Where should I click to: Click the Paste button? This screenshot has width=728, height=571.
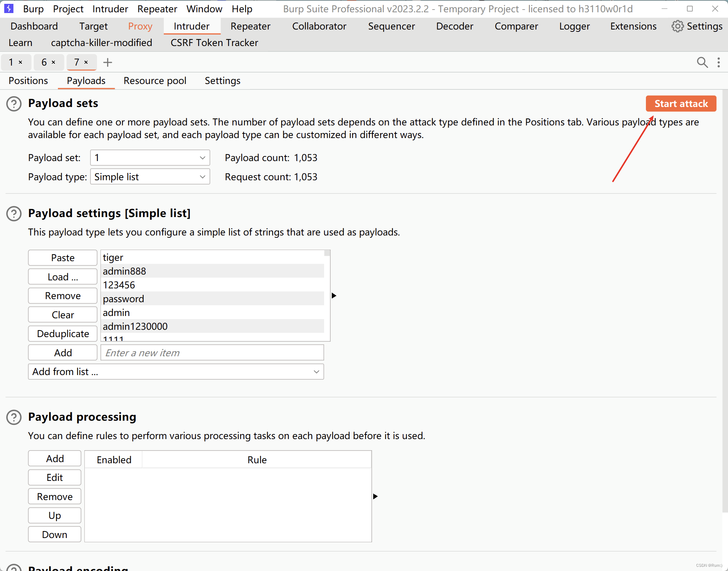63,258
